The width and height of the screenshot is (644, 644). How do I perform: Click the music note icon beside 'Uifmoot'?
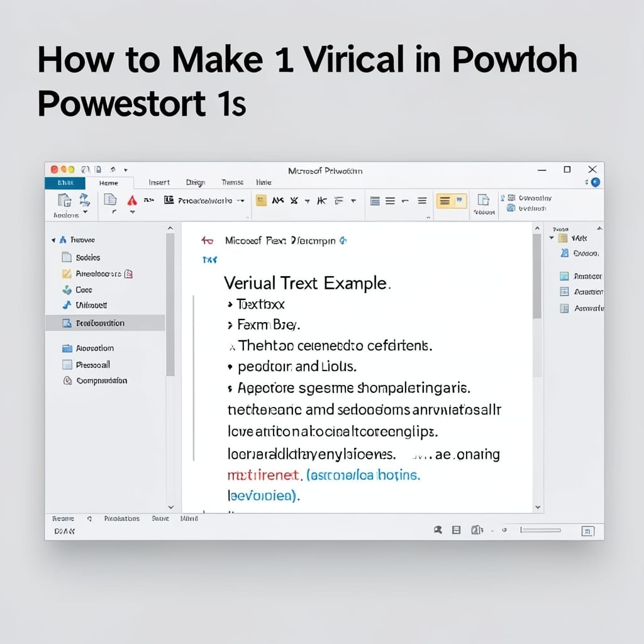coord(67,305)
